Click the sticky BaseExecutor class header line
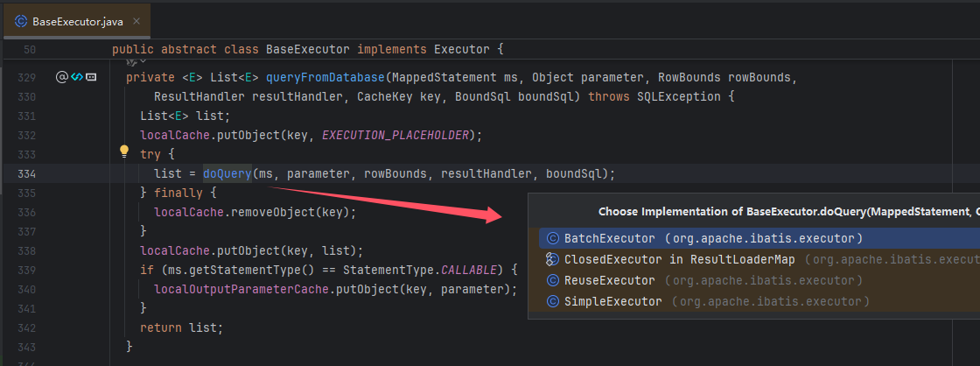Viewport: 980px width, 366px height. coord(307,50)
